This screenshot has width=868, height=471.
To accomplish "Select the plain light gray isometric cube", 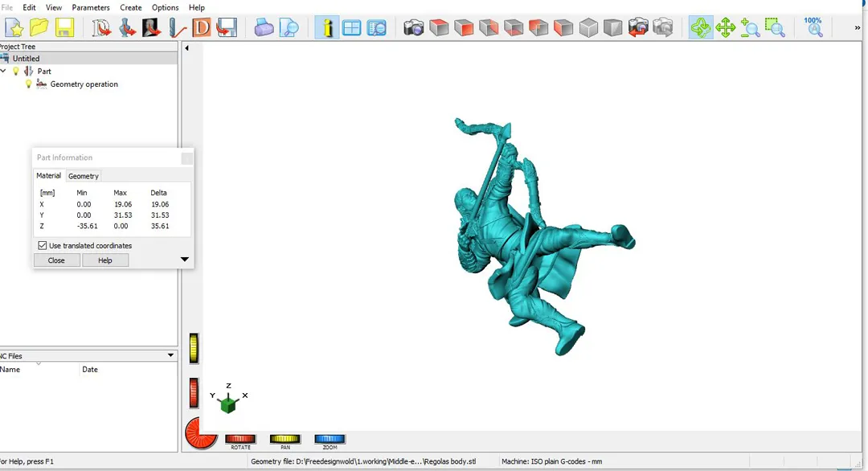I will click(588, 27).
